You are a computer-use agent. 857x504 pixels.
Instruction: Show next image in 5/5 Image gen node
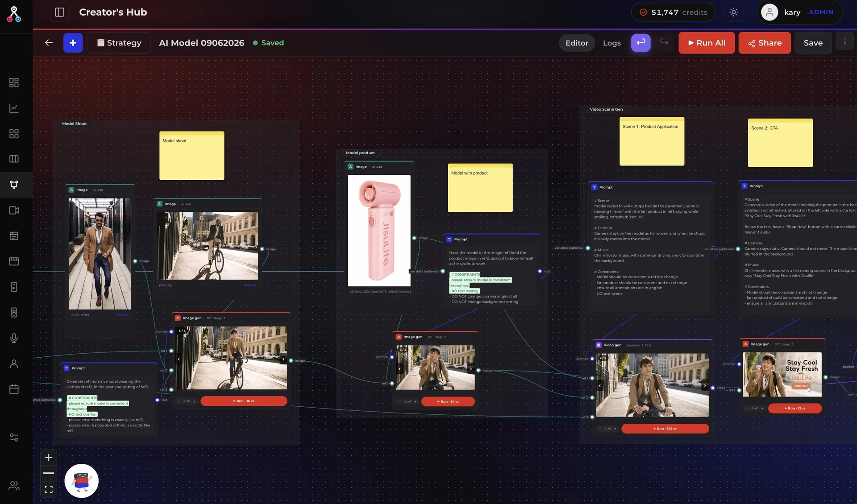[x=283, y=359]
